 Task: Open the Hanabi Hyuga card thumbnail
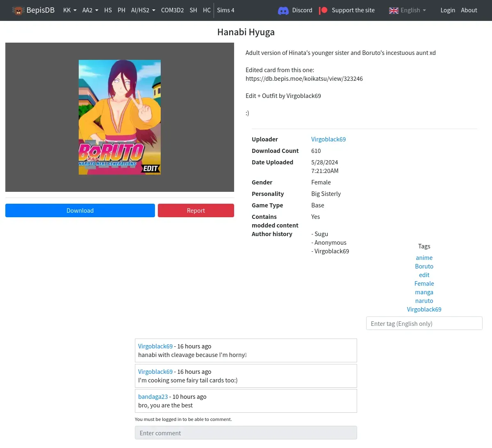click(120, 117)
